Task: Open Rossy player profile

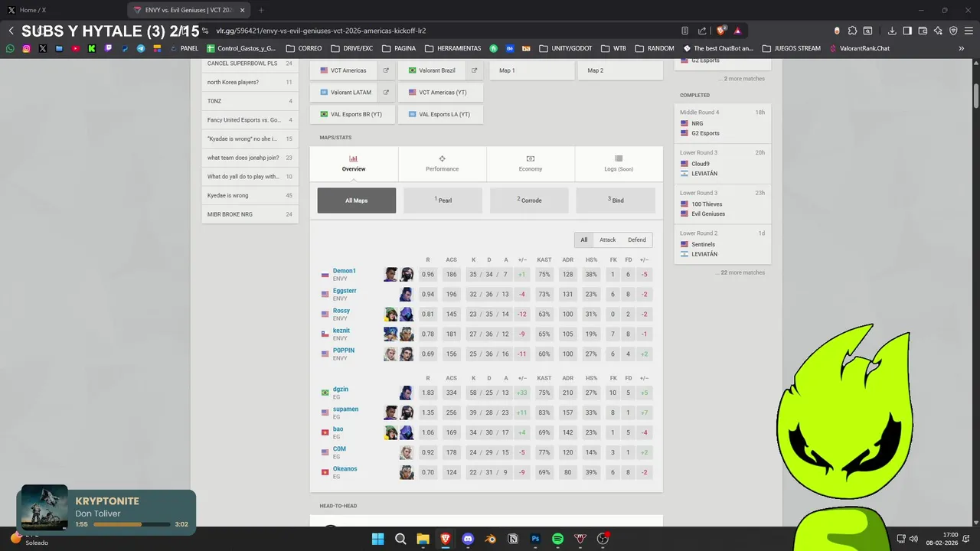Action: pyautogui.click(x=341, y=311)
